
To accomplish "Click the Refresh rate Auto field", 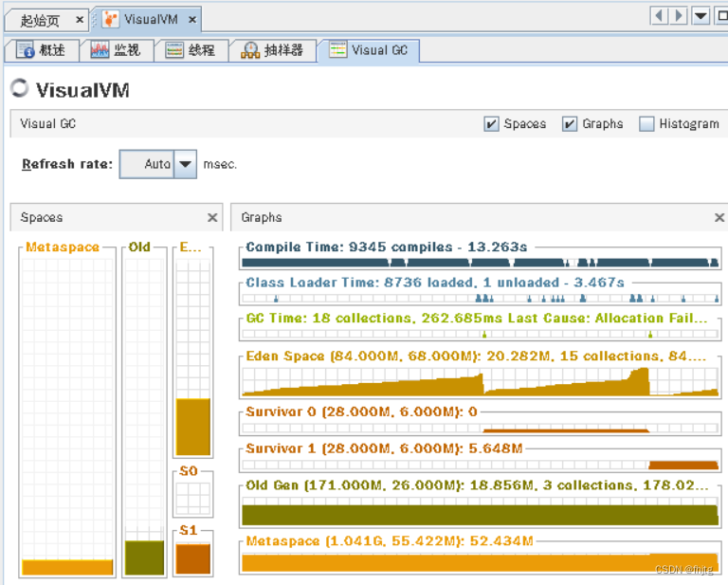I will [x=147, y=164].
